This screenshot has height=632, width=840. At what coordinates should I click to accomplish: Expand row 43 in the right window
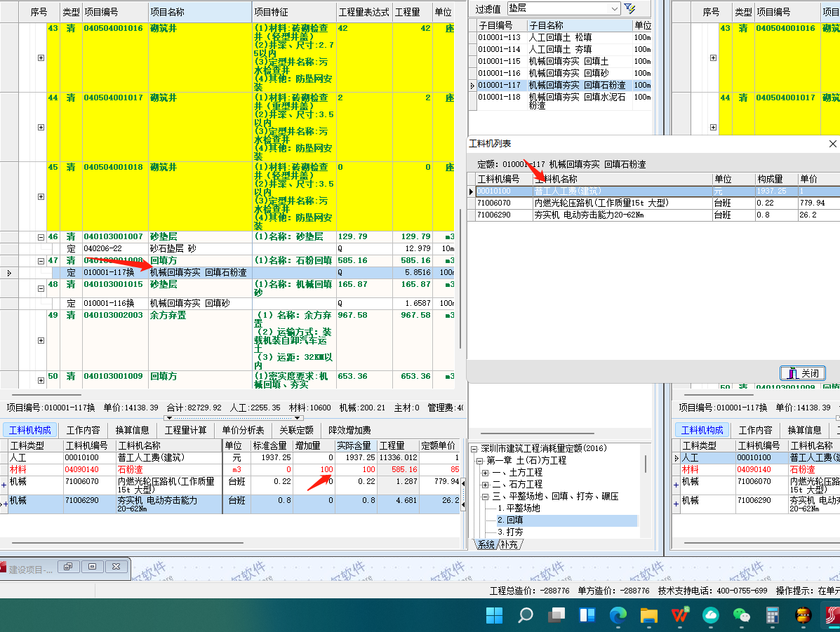pyautogui.click(x=713, y=58)
